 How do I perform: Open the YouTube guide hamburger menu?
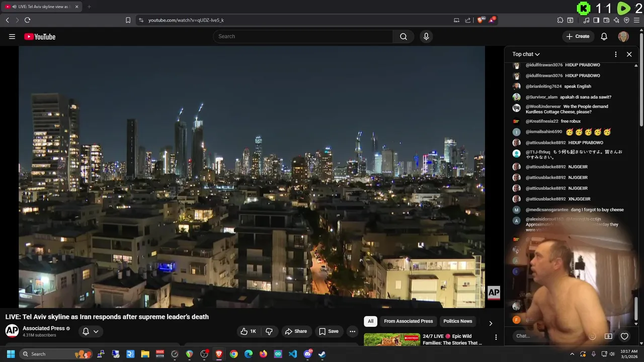point(12,36)
